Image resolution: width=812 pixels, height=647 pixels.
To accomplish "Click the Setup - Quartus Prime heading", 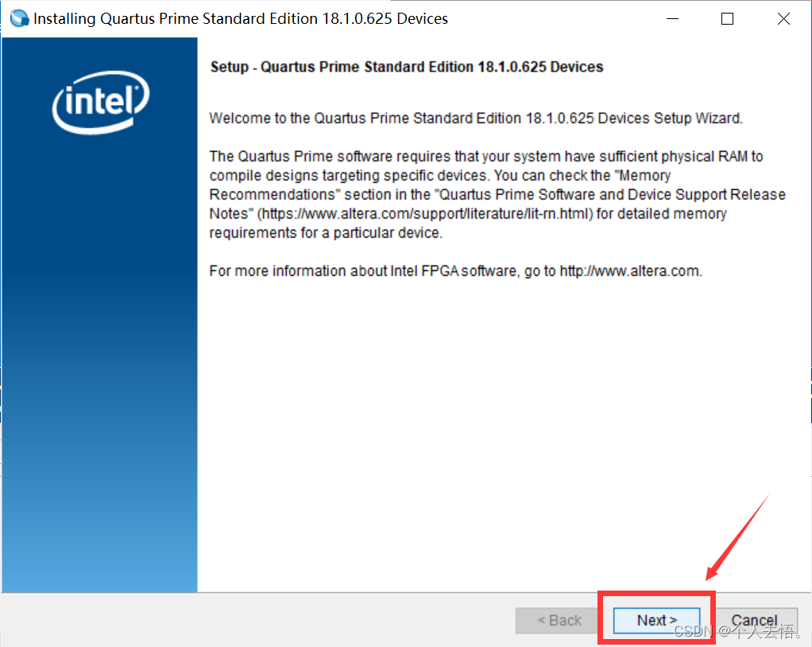I will pyautogui.click(x=407, y=67).
